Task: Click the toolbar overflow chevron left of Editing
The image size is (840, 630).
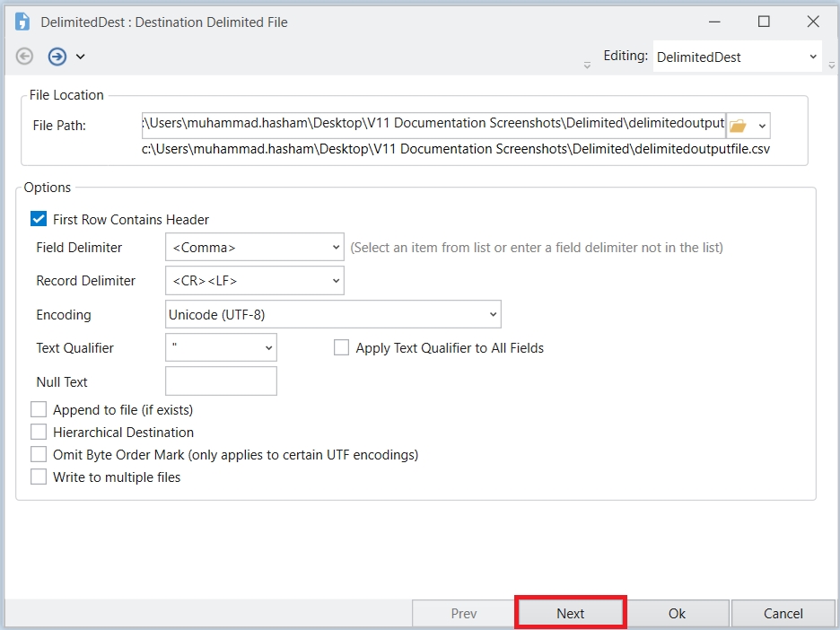Action: (587, 64)
